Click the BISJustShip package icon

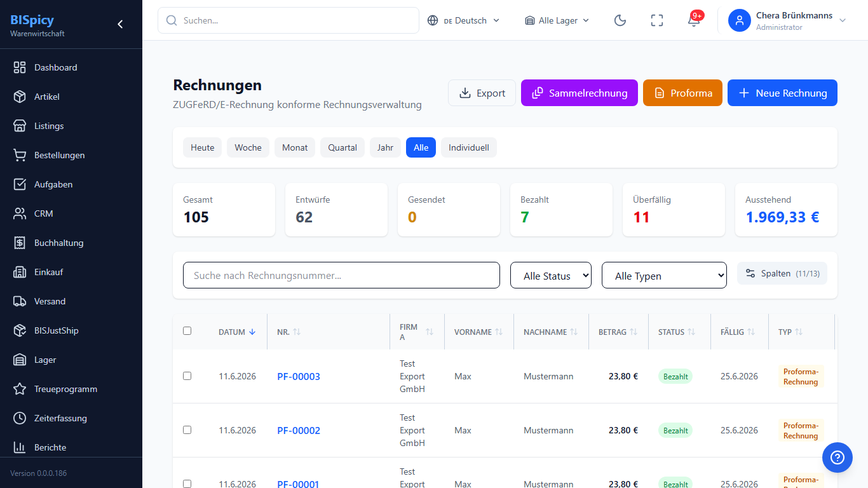pyautogui.click(x=20, y=330)
